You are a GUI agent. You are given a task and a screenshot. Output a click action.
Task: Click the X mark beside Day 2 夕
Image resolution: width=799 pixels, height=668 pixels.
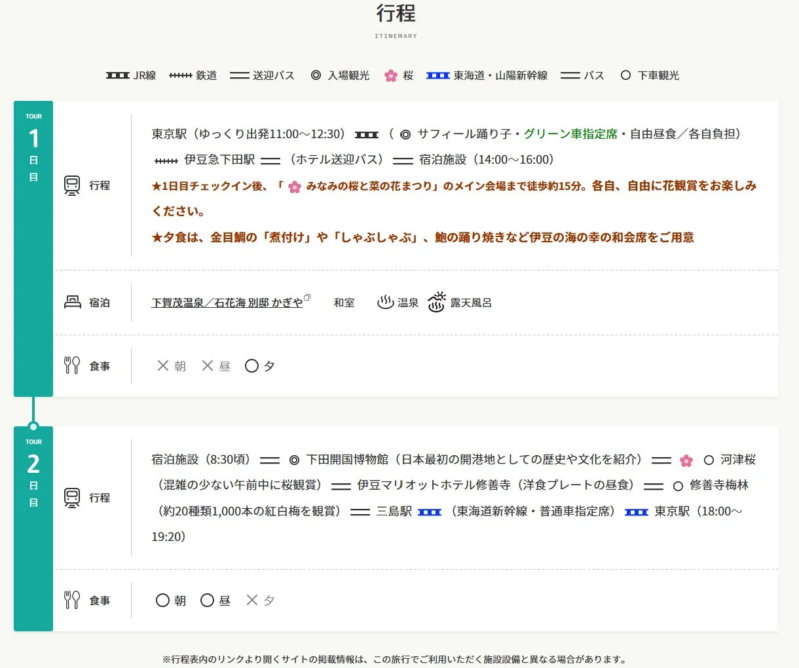click(x=252, y=600)
